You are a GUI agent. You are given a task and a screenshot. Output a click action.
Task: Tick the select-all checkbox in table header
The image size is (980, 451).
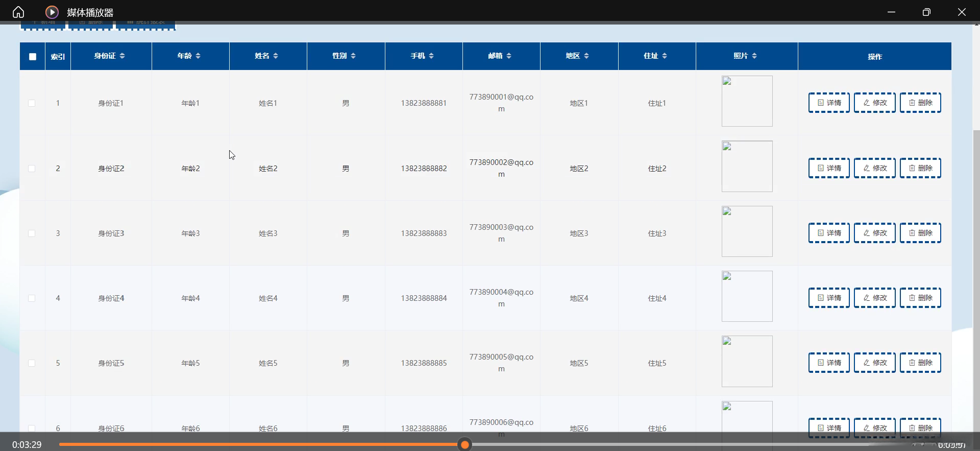click(33, 57)
